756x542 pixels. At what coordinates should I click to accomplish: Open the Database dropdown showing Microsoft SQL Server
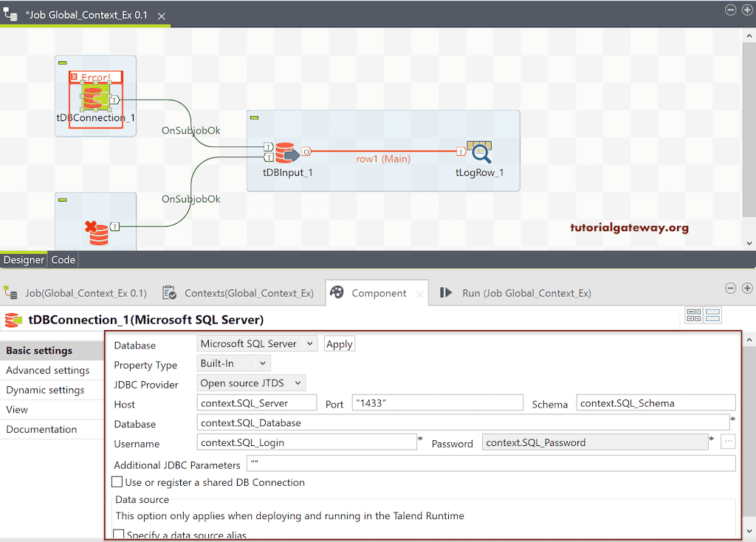coord(257,343)
